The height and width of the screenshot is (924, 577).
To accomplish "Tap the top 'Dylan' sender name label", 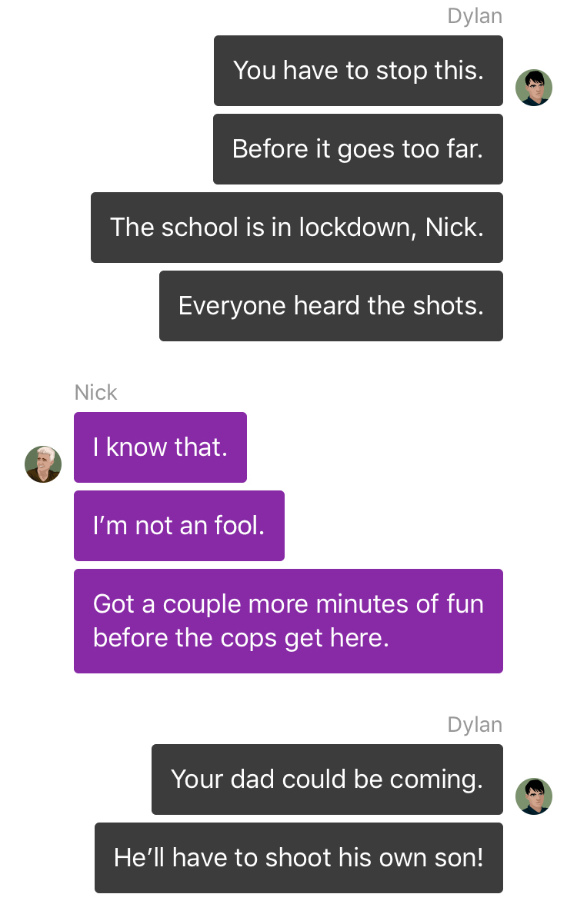I will (x=475, y=16).
